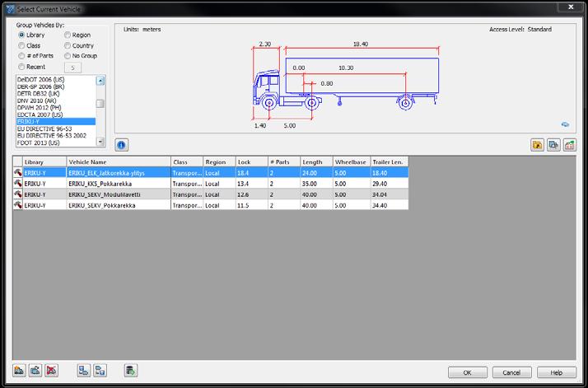
Task: Sort by the Library column header
Action: [x=44, y=162]
